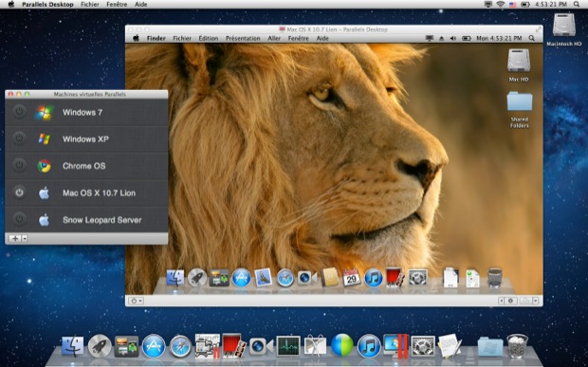Expand the arrow dropdown at VM window bottom right
The height and width of the screenshot is (367, 588).
[x=536, y=301]
